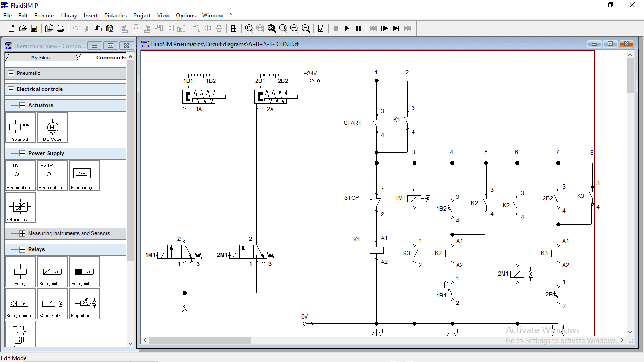Select the Proportional valve solenoid component
Image resolution: width=644 pixels, height=362 pixels.
(x=84, y=304)
